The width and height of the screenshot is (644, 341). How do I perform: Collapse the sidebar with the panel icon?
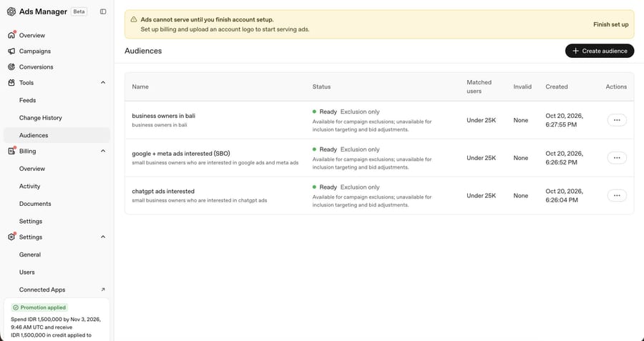tap(103, 11)
